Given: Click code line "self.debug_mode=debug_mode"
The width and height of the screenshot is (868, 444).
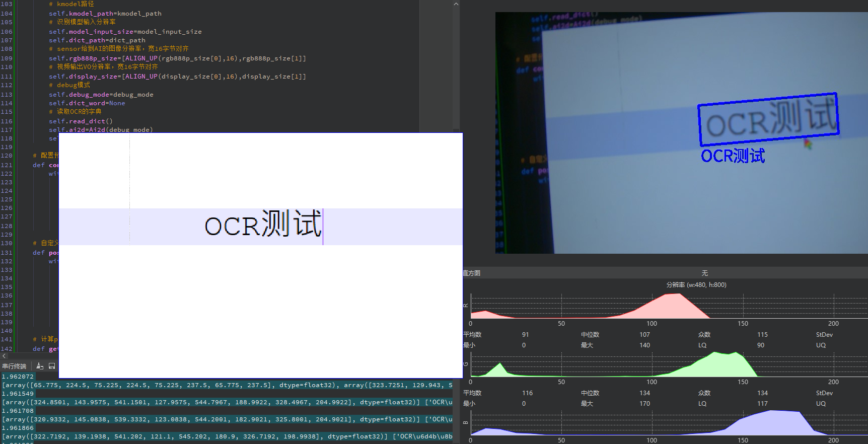Looking at the screenshot, I should point(101,95).
